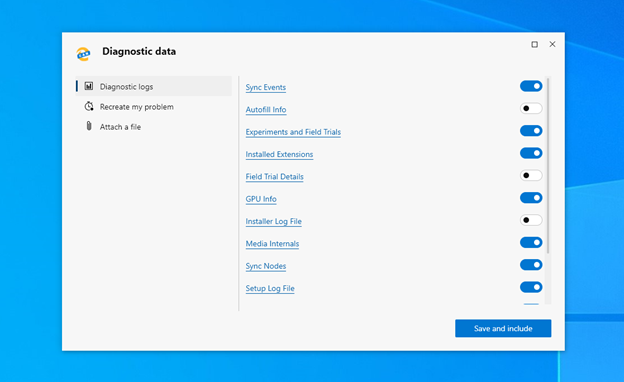Select the Recreate my problem tab
Screen dimensions: 624x382
click(x=154, y=107)
